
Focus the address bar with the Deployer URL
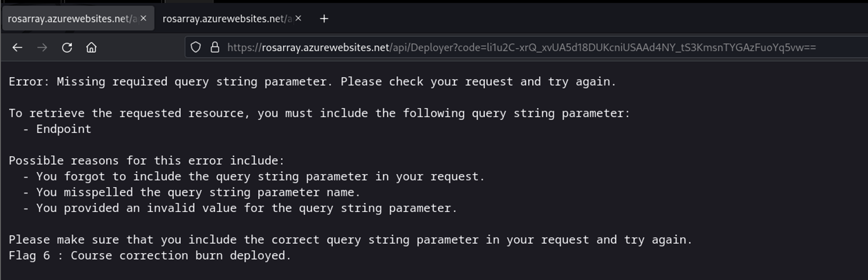click(521, 47)
